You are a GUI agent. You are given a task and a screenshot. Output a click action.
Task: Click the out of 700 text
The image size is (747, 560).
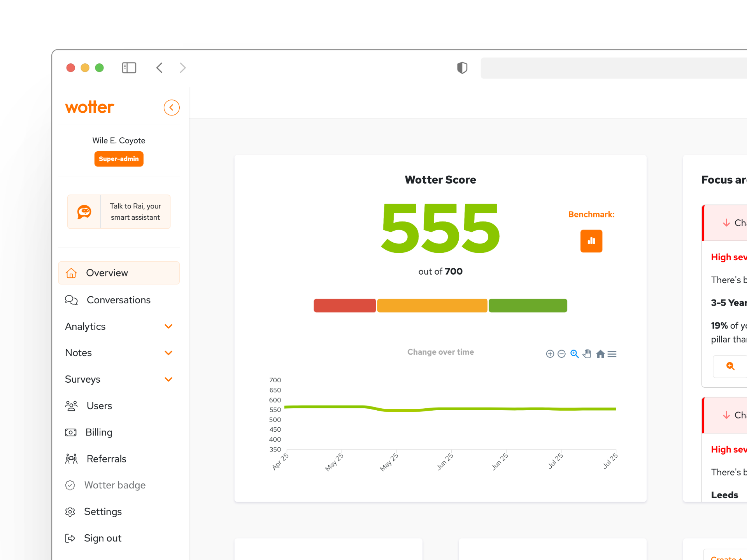[x=440, y=271]
